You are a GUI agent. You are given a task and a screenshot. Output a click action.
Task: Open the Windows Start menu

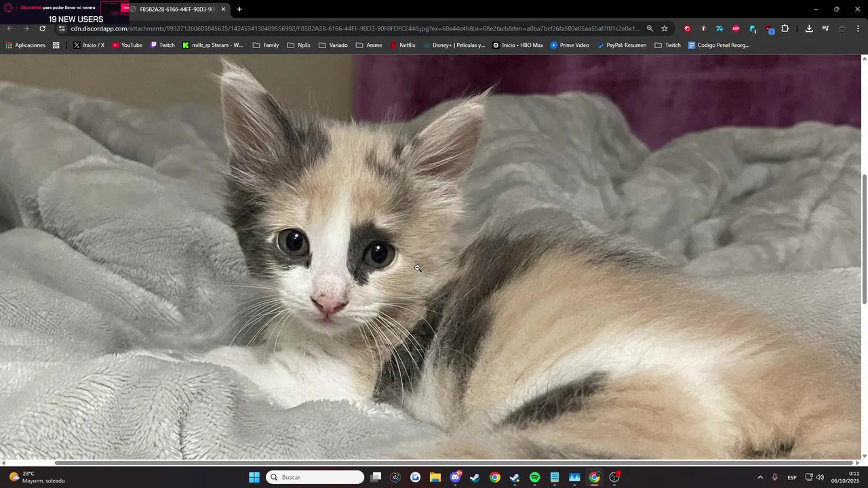(x=254, y=477)
